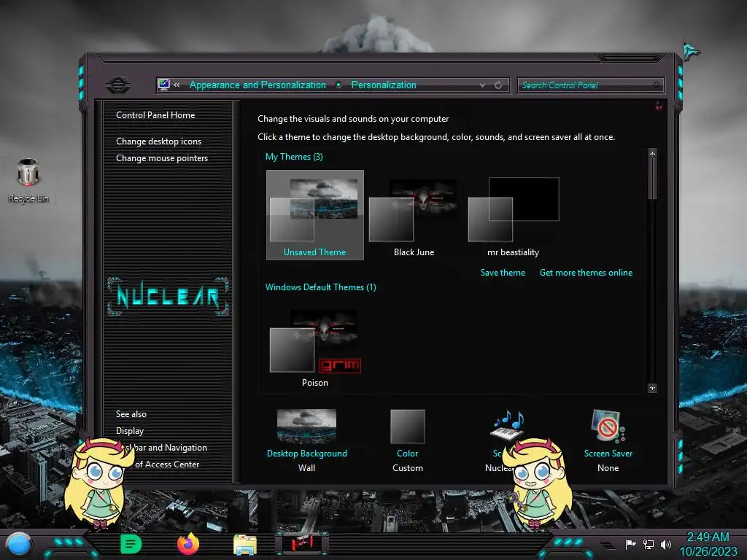Click the Control Panel address bar icon
The width and height of the screenshot is (747, 560).
coord(164,85)
